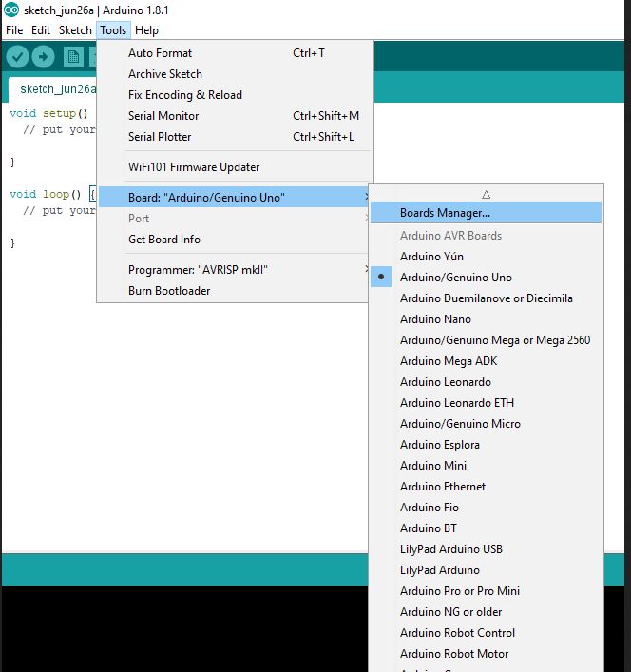Select Arduino Leonardo ETH board

coord(486,403)
